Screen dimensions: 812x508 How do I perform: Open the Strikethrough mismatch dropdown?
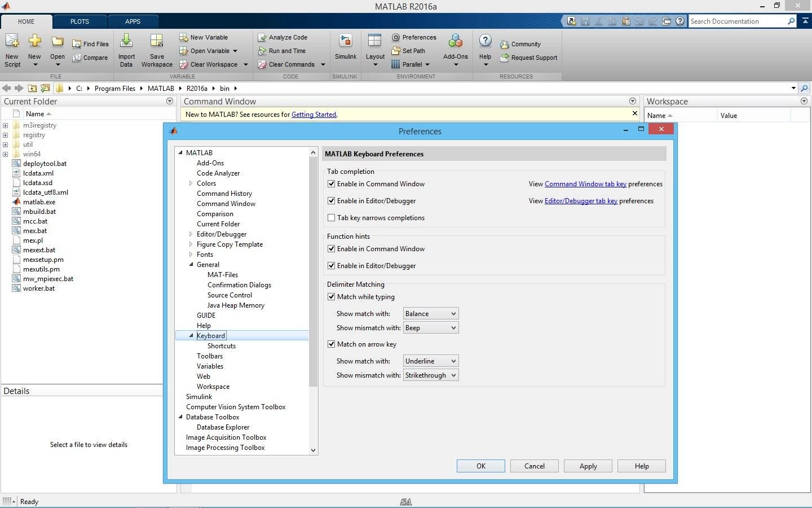(x=431, y=375)
